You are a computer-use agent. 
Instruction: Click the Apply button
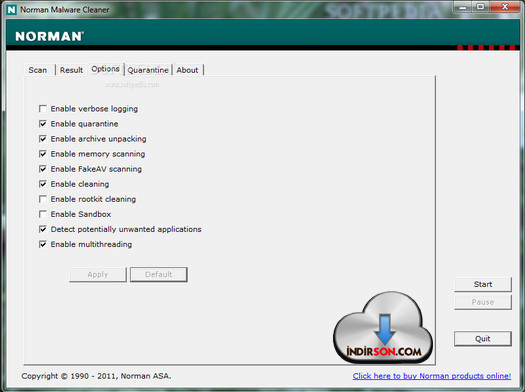(x=98, y=275)
